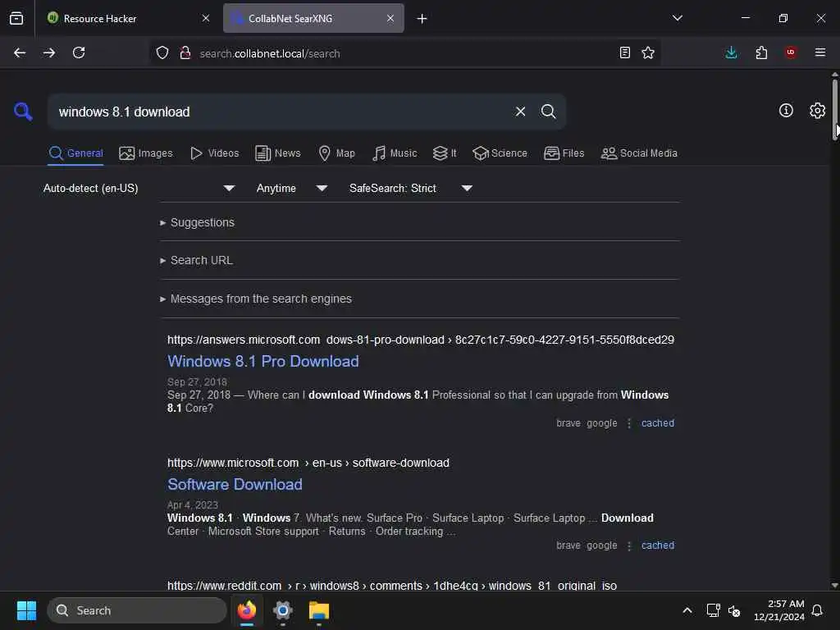Open the Auto-detect (en-US) language dropdown
The width and height of the screenshot is (840, 630).
[139, 188]
